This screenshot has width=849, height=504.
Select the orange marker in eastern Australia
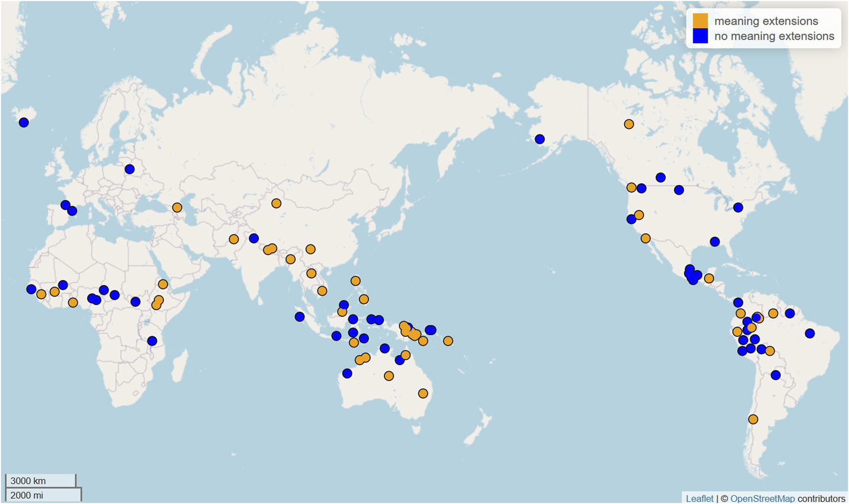click(x=423, y=394)
